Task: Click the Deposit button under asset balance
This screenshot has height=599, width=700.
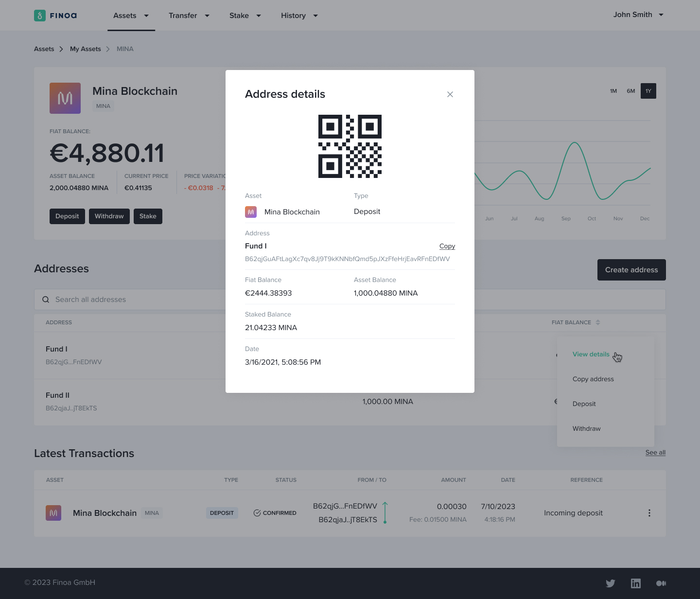Action: point(67,216)
